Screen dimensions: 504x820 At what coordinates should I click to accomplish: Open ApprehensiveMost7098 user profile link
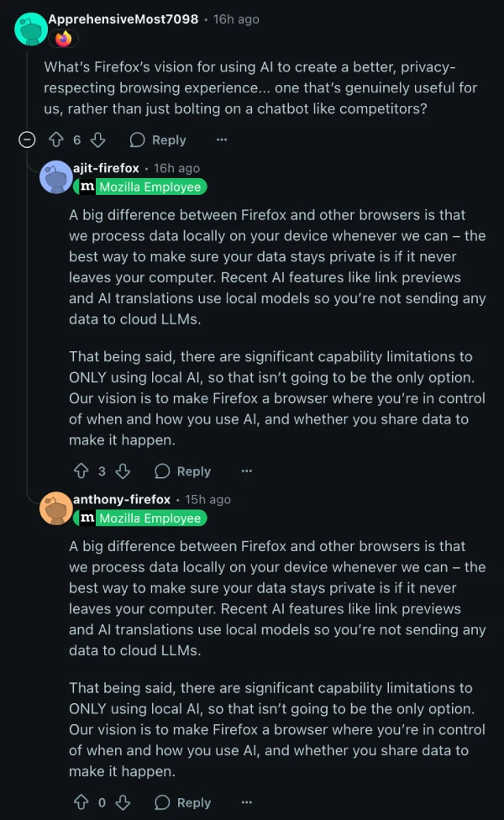(x=123, y=18)
